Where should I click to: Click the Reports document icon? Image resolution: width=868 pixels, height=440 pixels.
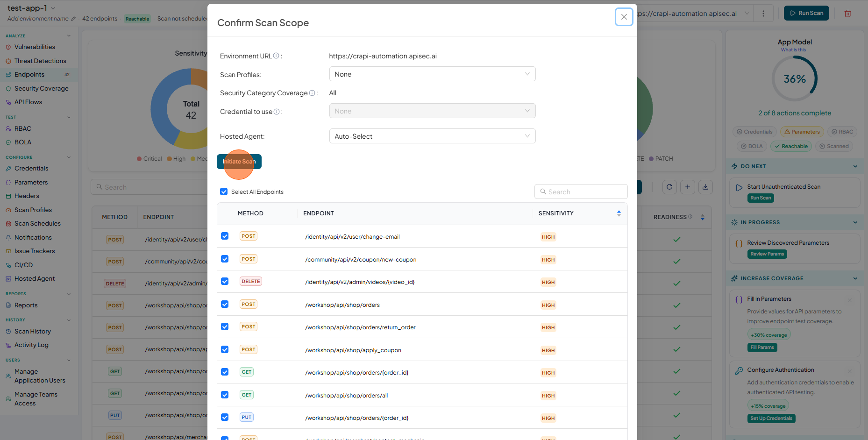8,305
